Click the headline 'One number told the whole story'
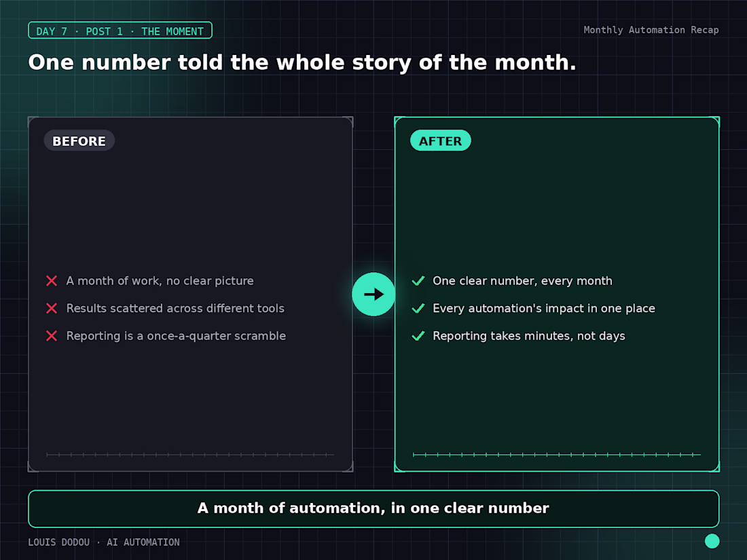747x560 pixels. (302, 63)
